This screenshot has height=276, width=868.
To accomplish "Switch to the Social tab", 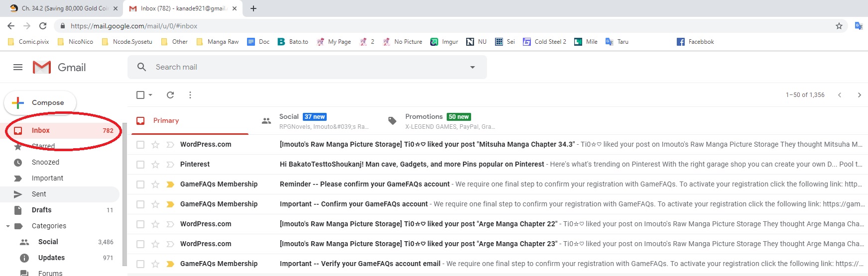I will coord(289,117).
